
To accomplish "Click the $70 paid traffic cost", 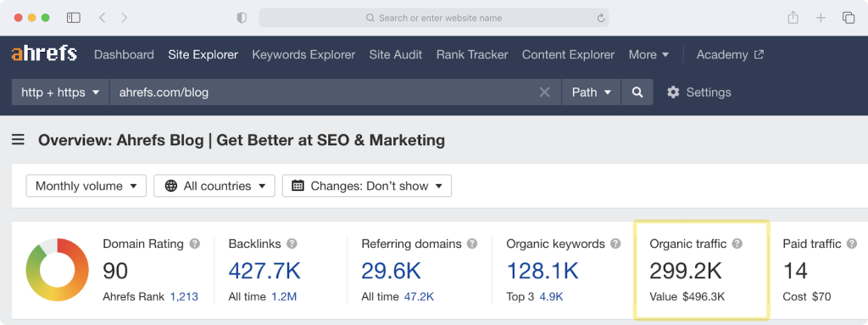I will point(821,297).
